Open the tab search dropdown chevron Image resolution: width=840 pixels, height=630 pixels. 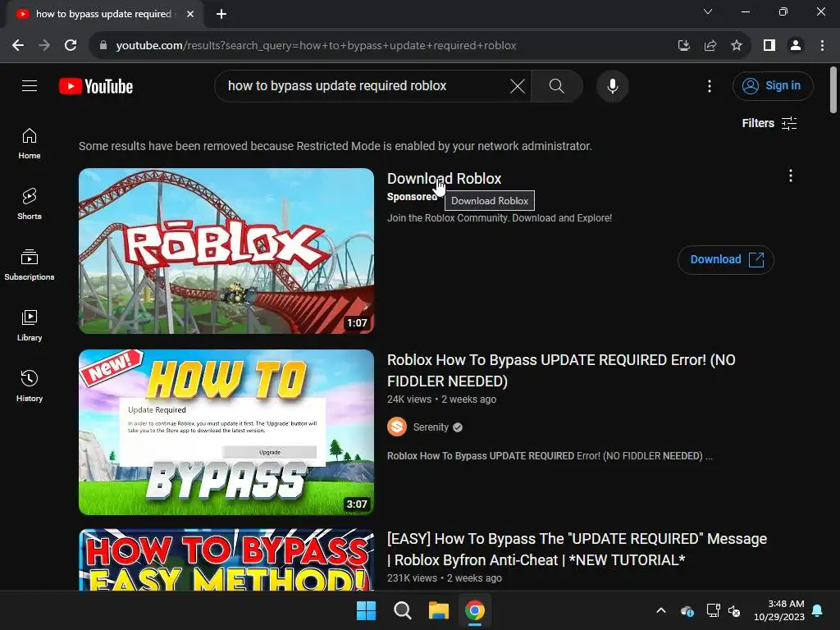pyautogui.click(x=708, y=11)
